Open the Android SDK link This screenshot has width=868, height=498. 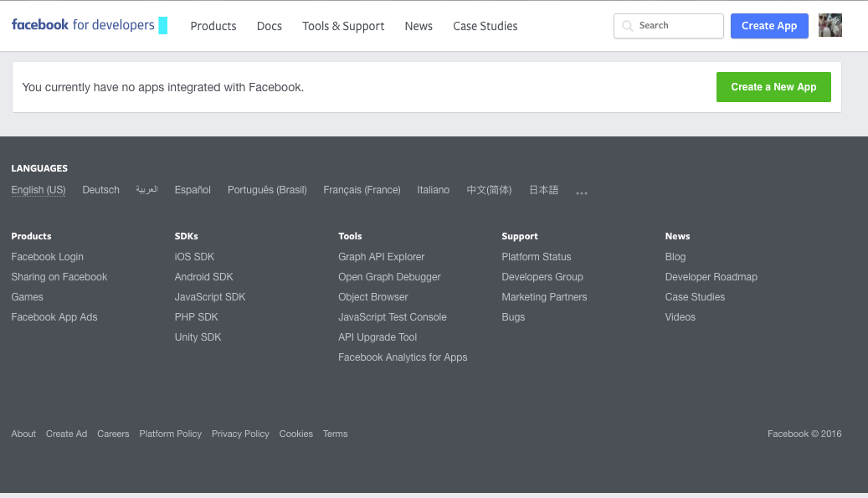[x=203, y=277]
